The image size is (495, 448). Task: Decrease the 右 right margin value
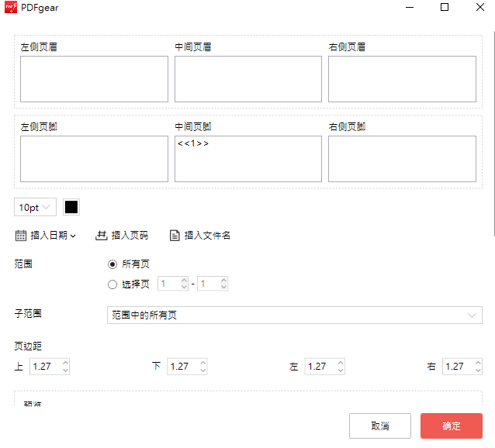[x=478, y=370]
